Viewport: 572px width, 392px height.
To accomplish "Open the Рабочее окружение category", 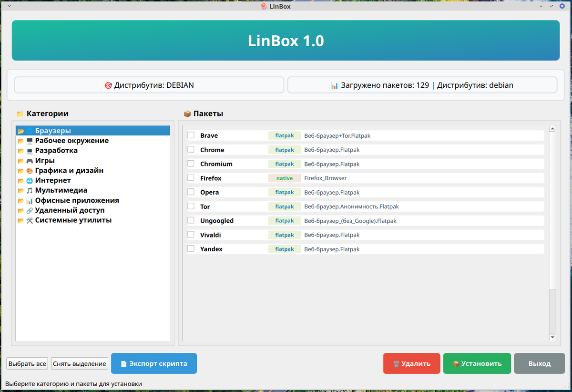I will [x=93, y=141].
